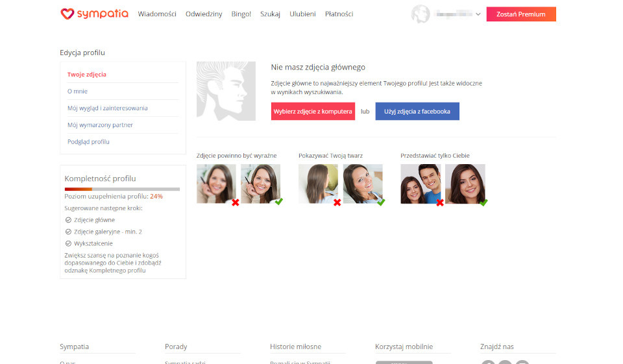The width and height of the screenshot is (623, 364).
Task: Hit the 'Zostań Premium' button
Action: click(x=520, y=14)
